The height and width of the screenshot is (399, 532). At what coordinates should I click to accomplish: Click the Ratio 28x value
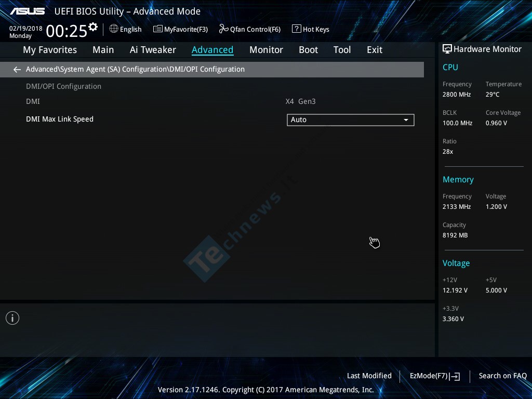(448, 152)
